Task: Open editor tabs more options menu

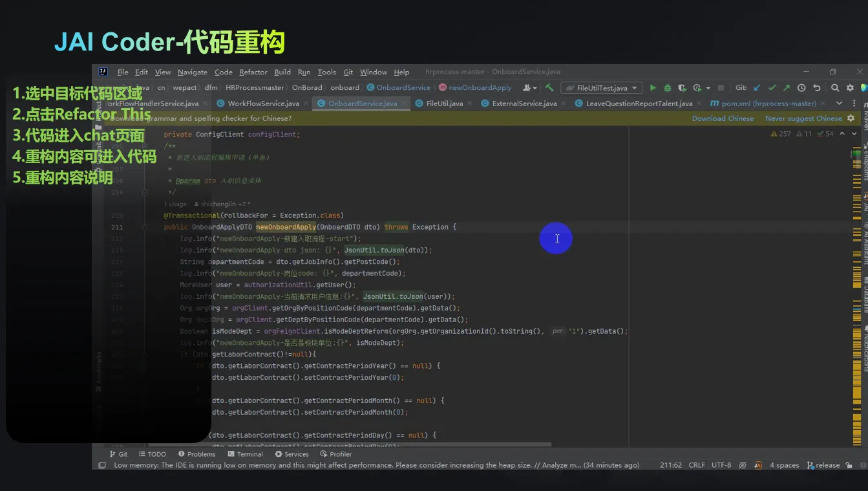Action: pos(853,104)
